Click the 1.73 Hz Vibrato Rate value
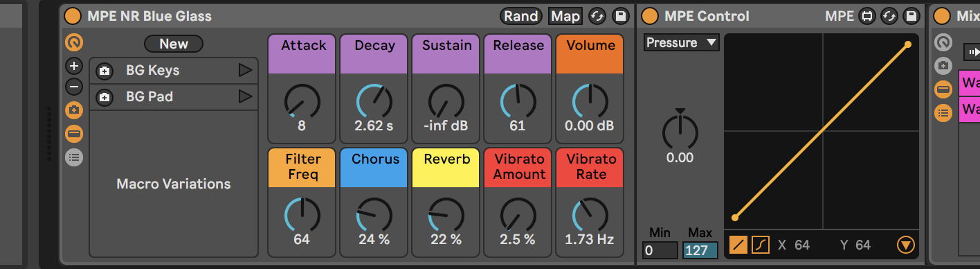The image size is (980, 269). 590,240
